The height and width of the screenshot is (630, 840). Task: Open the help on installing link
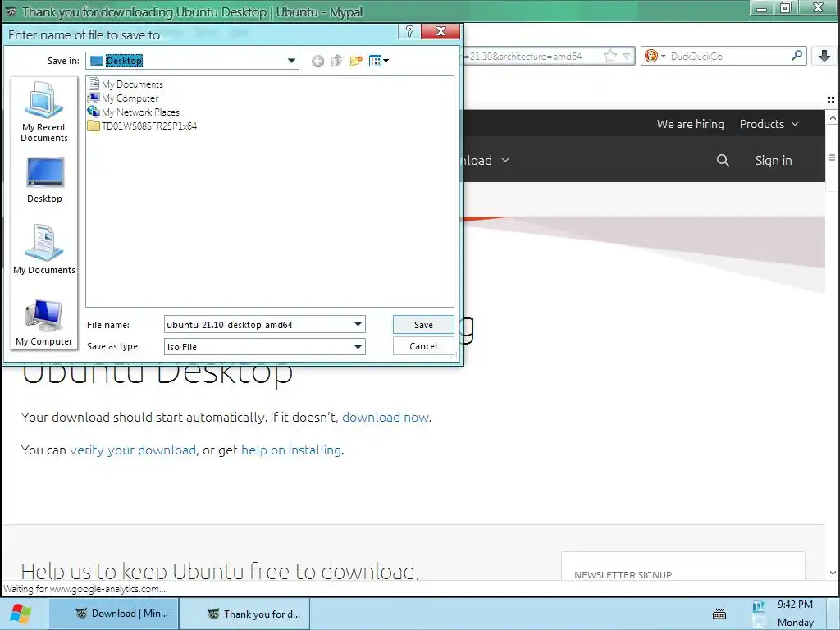291,450
